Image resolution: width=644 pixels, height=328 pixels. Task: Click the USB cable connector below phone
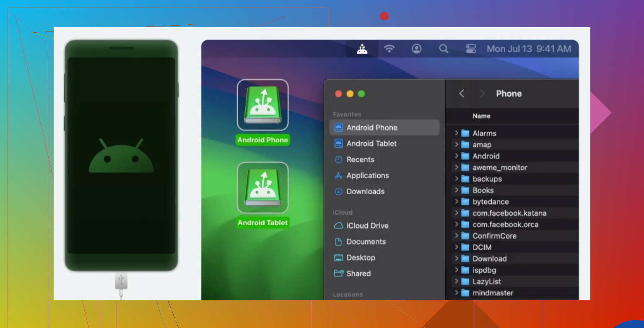coord(121,282)
